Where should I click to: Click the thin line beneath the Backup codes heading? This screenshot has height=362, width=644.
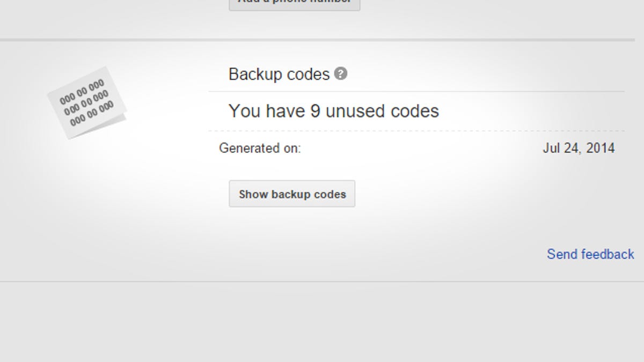coord(416,92)
